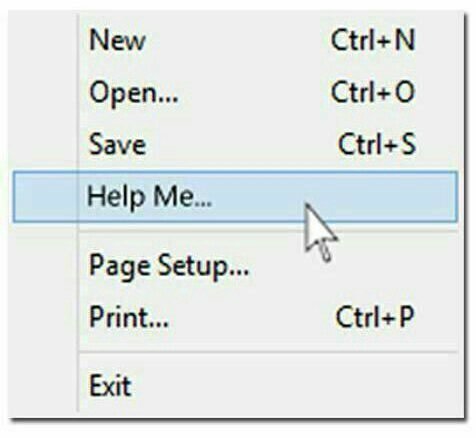Viewport: 476px width, 438px height.
Task: Click the separator line above Page Setup...
Action: [x=269, y=231]
